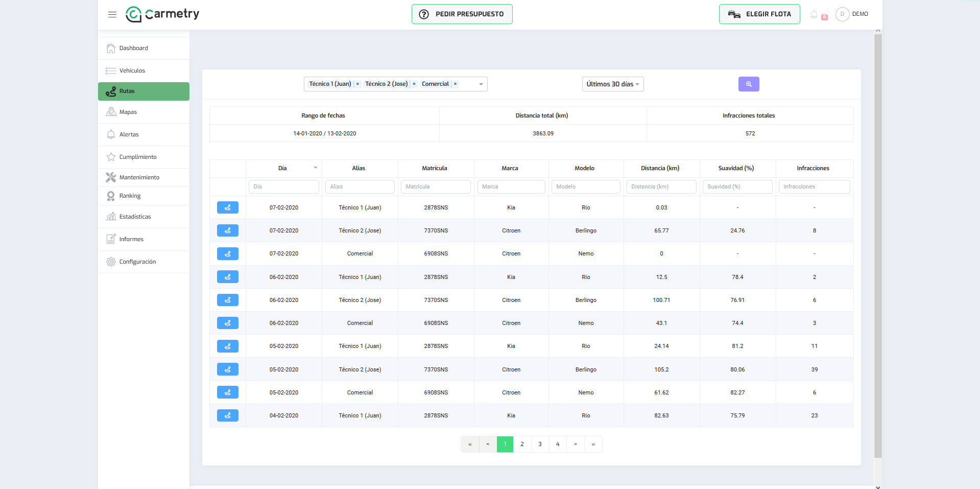Go to last page with » button
980x489 pixels.
[x=593, y=444]
